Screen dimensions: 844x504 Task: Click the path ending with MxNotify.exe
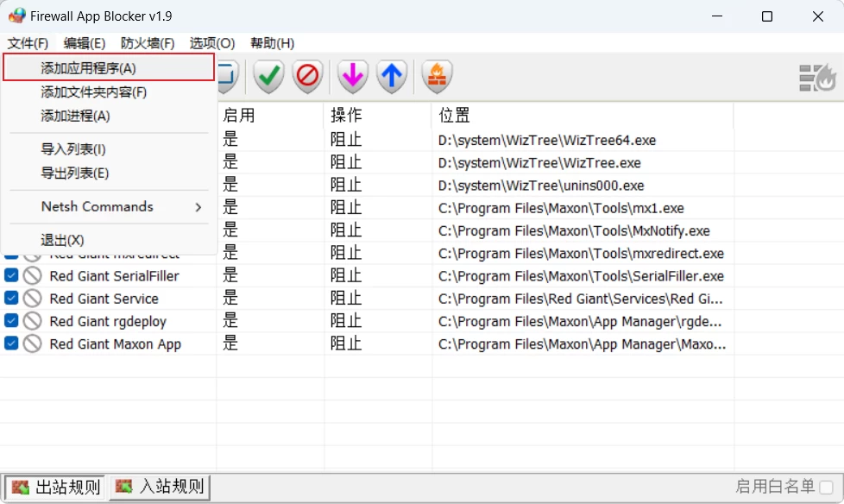(574, 231)
